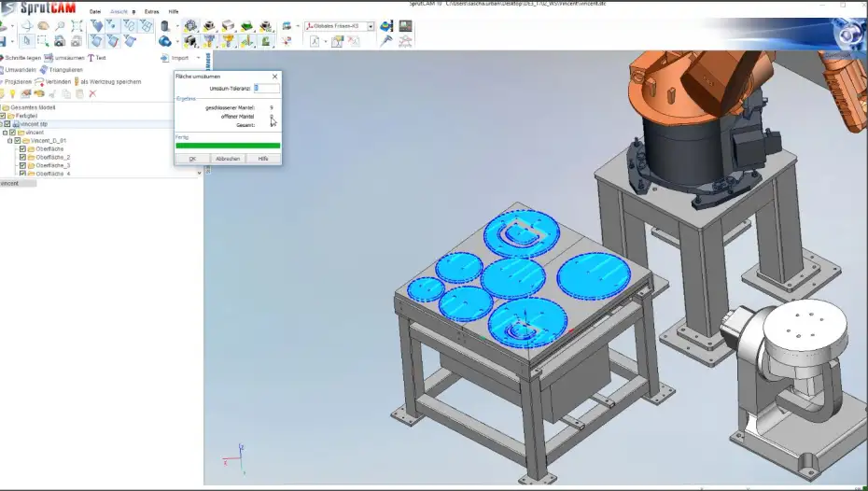
Task: Click the Import button
Action: pos(175,58)
